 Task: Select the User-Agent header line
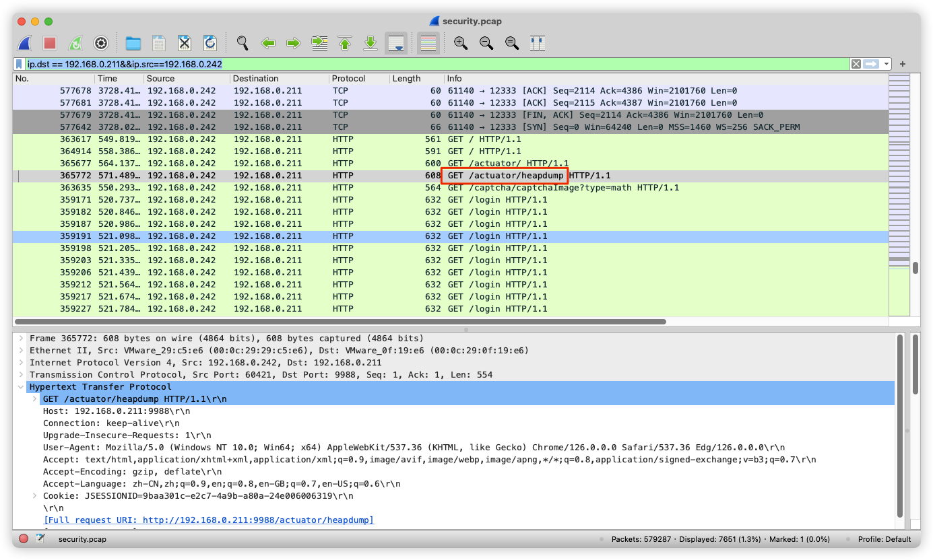tap(414, 448)
